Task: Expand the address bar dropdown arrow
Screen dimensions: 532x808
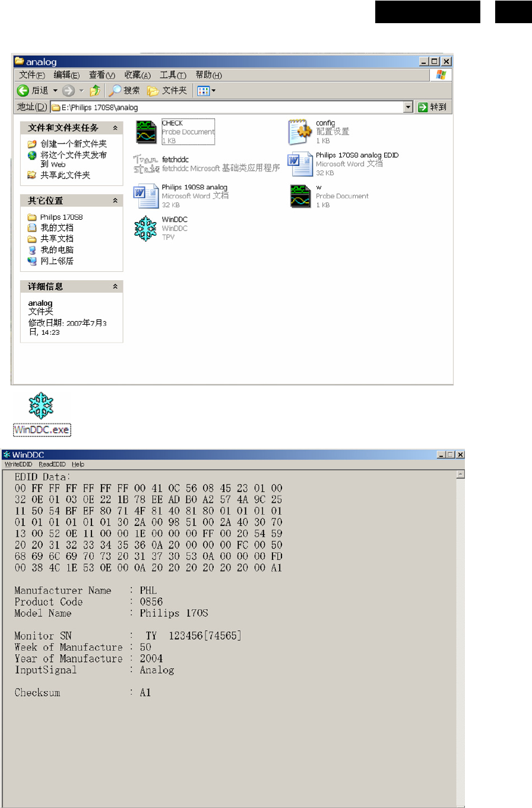Action: (408, 107)
